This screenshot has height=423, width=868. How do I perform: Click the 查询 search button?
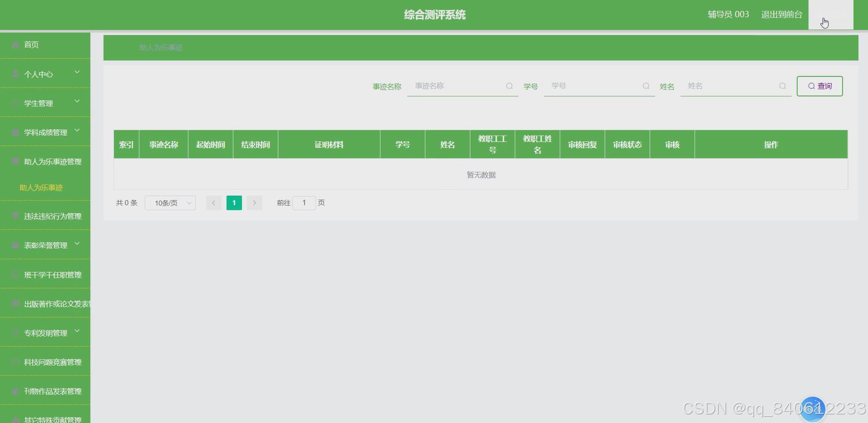click(x=820, y=86)
